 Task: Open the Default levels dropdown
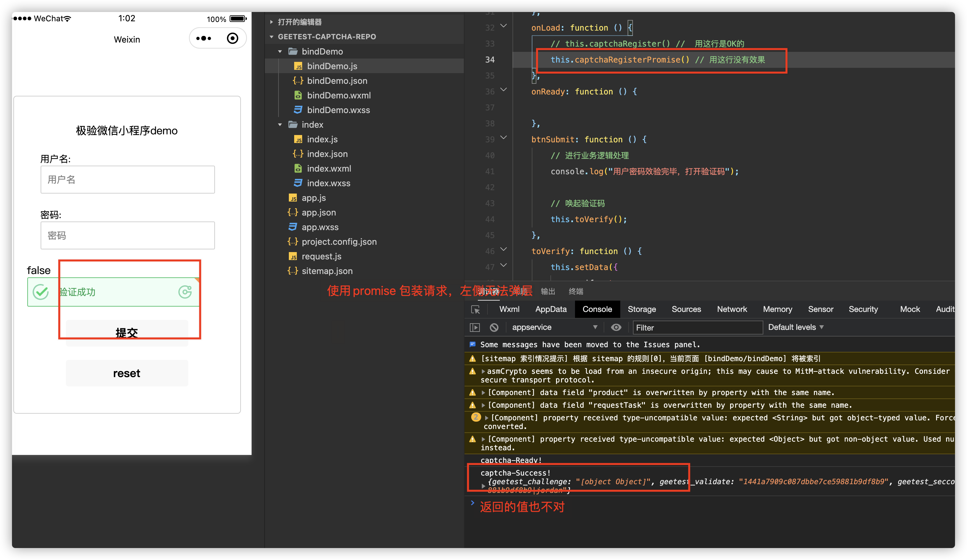click(796, 328)
